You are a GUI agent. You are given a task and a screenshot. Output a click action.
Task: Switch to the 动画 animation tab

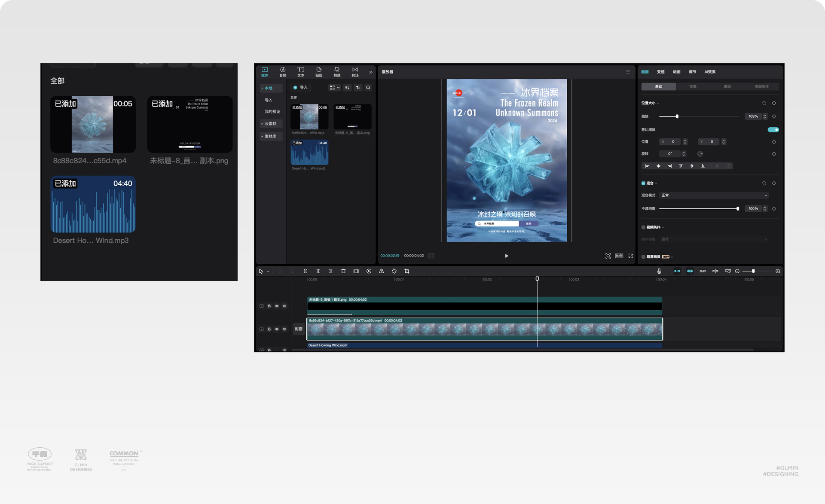(676, 72)
